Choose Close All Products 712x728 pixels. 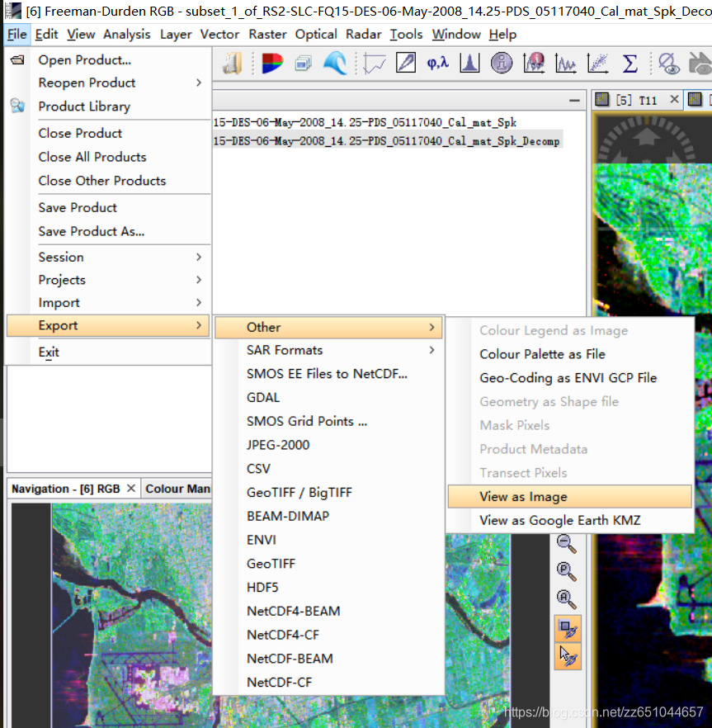click(108, 157)
